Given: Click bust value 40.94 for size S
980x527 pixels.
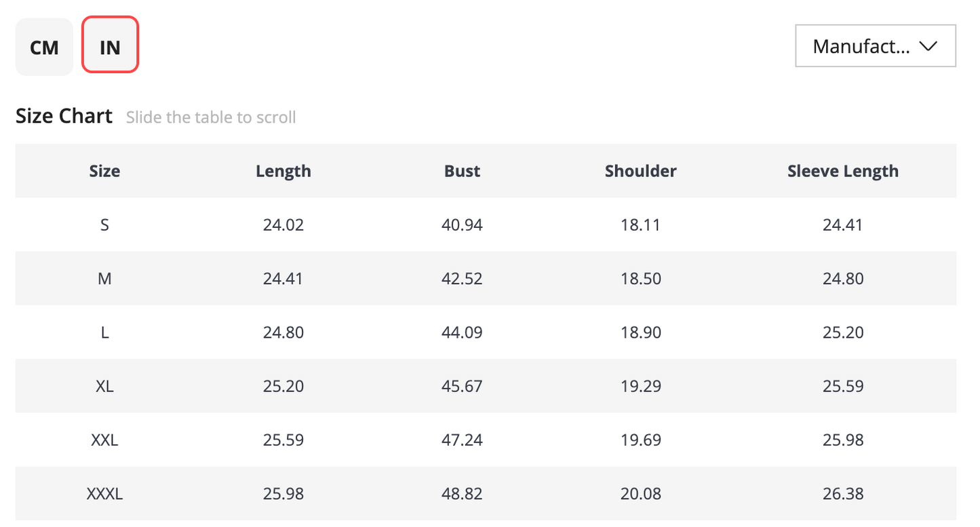Looking at the screenshot, I should [462, 225].
